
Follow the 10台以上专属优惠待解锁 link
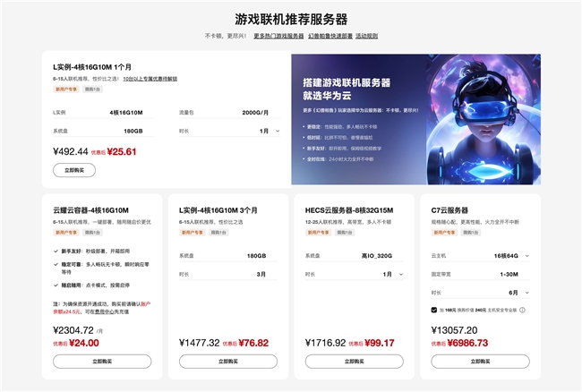pyautogui.click(x=150, y=79)
